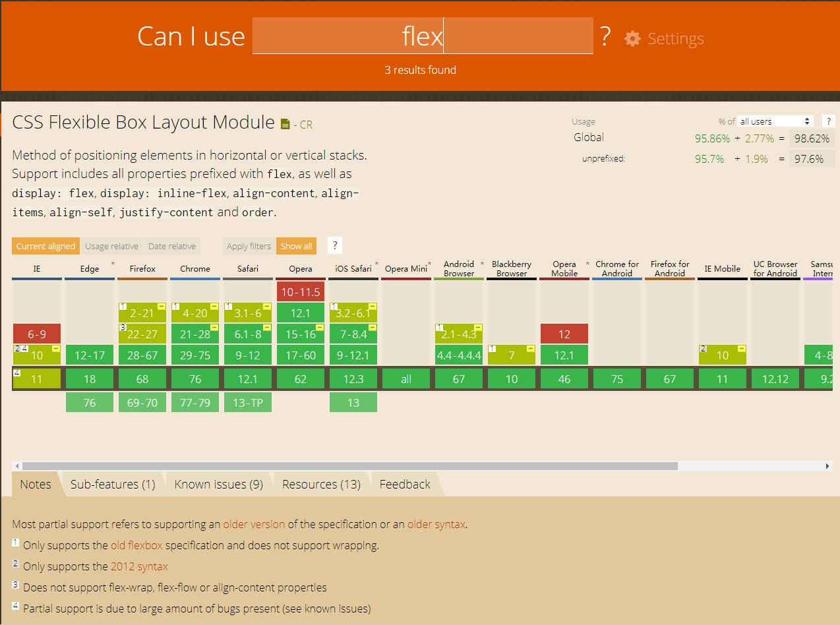Click the Opera Mini column header

(x=406, y=269)
